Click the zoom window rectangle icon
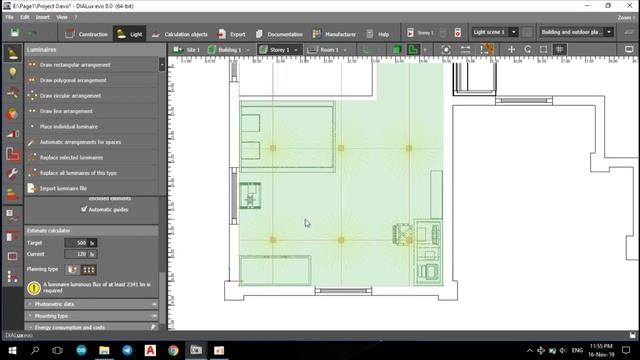This screenshot has height=360, width=640. point(543,50)
